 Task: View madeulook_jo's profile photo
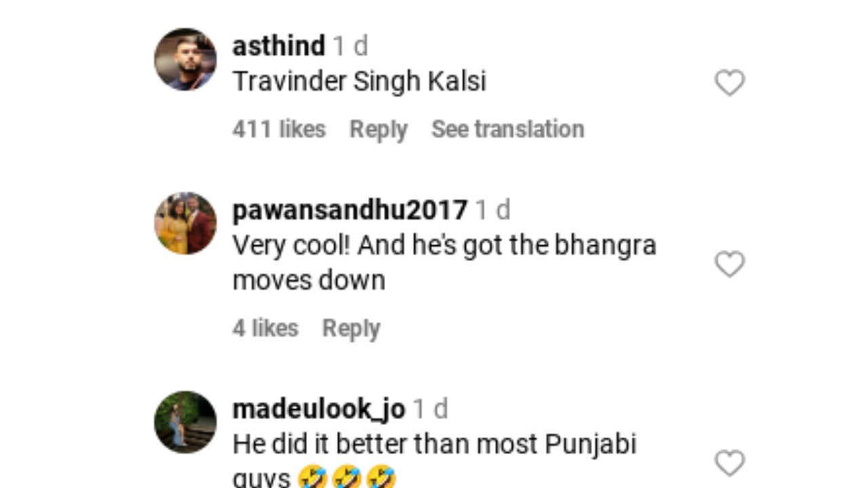coord(186,422)
